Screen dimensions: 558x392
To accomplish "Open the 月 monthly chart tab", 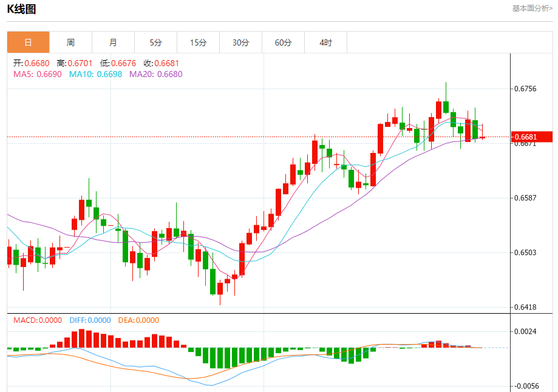I will point(113,42).
